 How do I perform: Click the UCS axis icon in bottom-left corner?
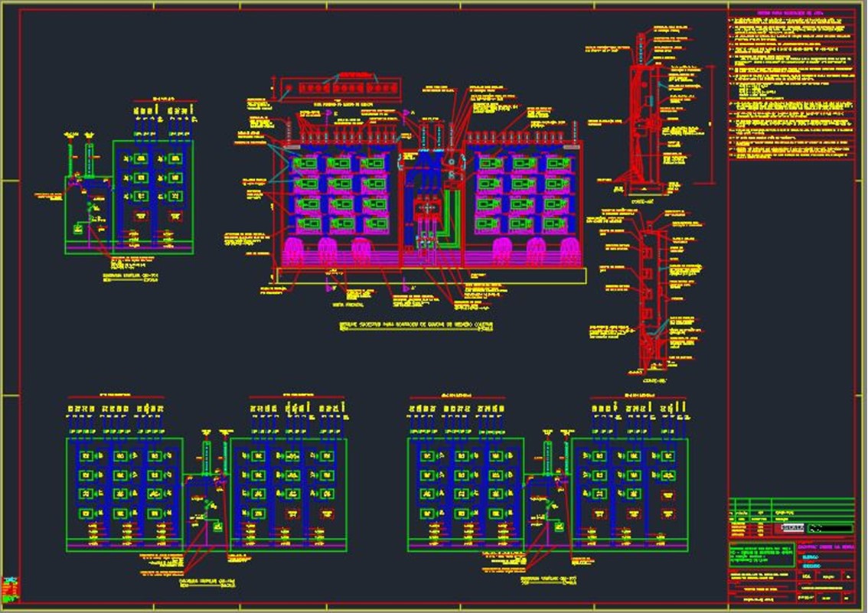(x=9, y=589)
